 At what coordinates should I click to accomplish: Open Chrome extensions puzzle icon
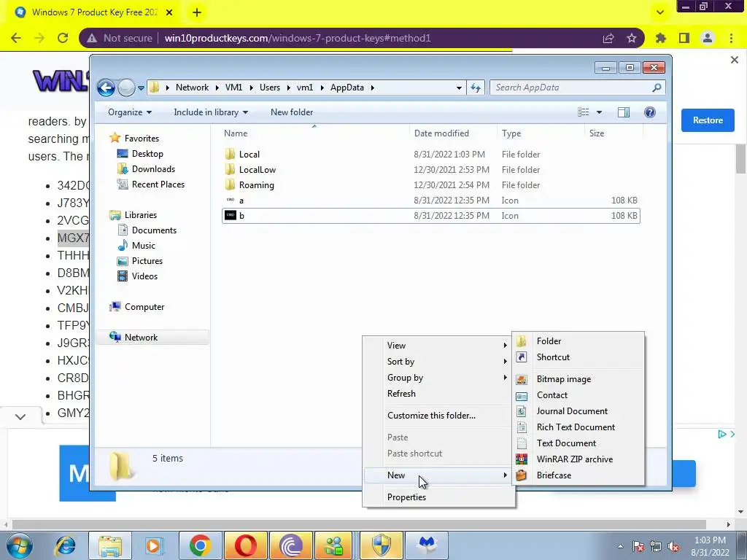point(660,38)
